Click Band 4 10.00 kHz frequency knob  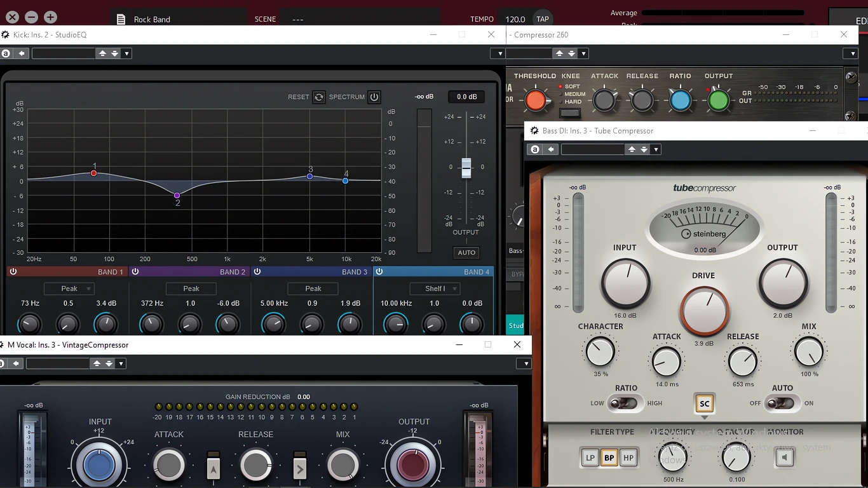[395, 323]
